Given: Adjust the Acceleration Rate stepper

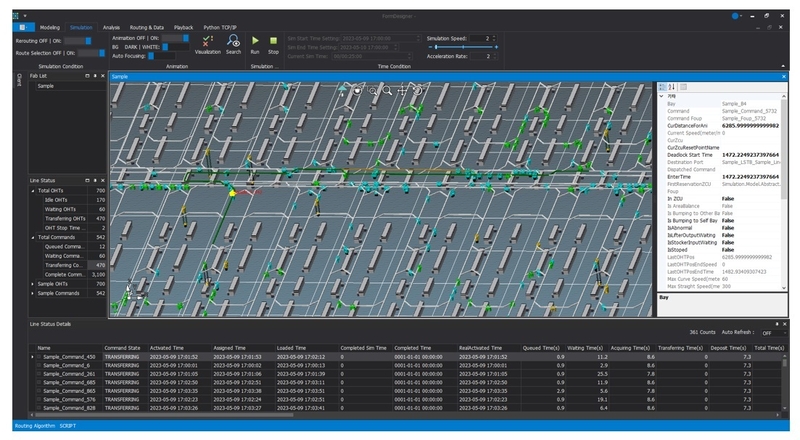Looking at the screenshot, I should point(494,56).
